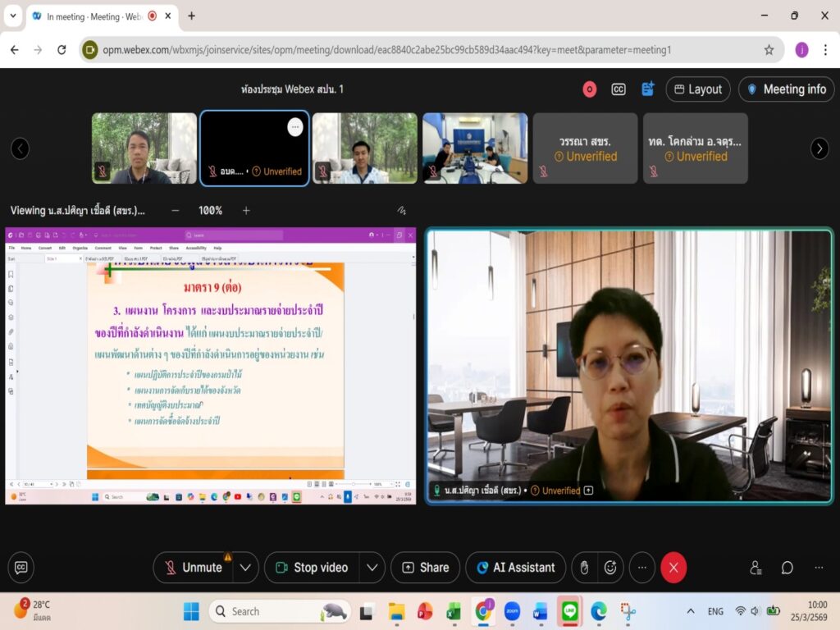840x630 pixels.
Task: Open File Explorer from the taskbar
Action: tap(396, 611)
